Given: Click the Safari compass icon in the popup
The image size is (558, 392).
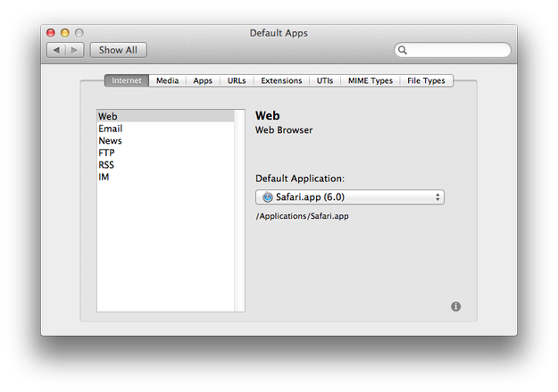Looking at the screenshot, I should [x=267, y=196].
